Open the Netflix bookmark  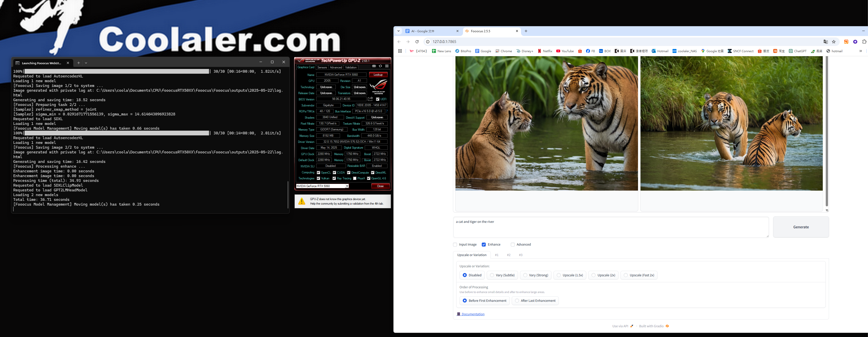coord(545,51)
